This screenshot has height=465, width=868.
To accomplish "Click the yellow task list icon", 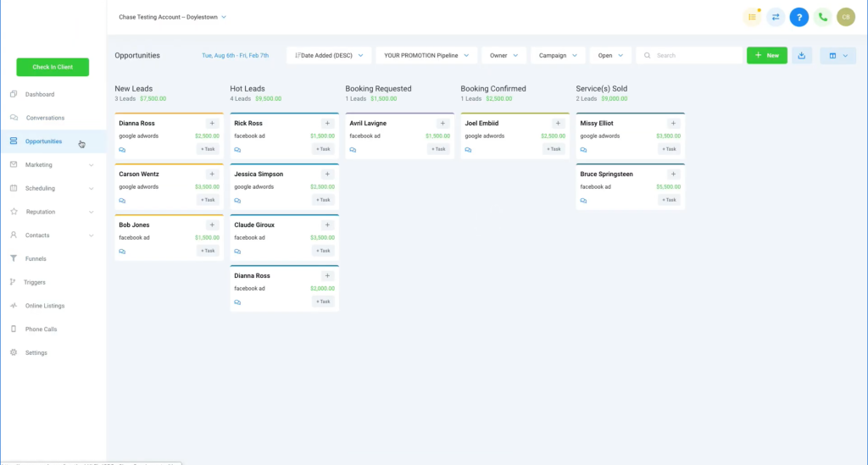I will pos(752,17).
